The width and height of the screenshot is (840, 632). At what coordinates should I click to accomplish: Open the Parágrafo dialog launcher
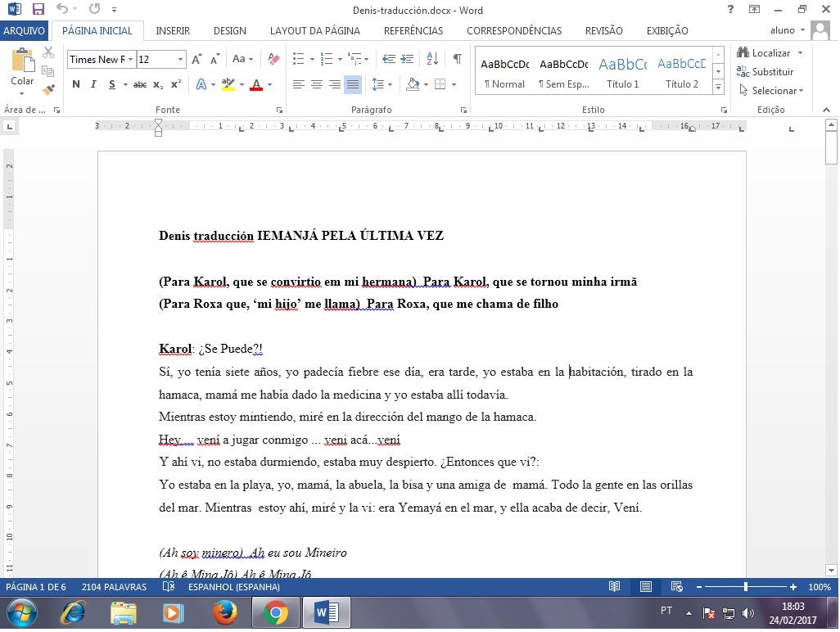click(x=464, y=110)
